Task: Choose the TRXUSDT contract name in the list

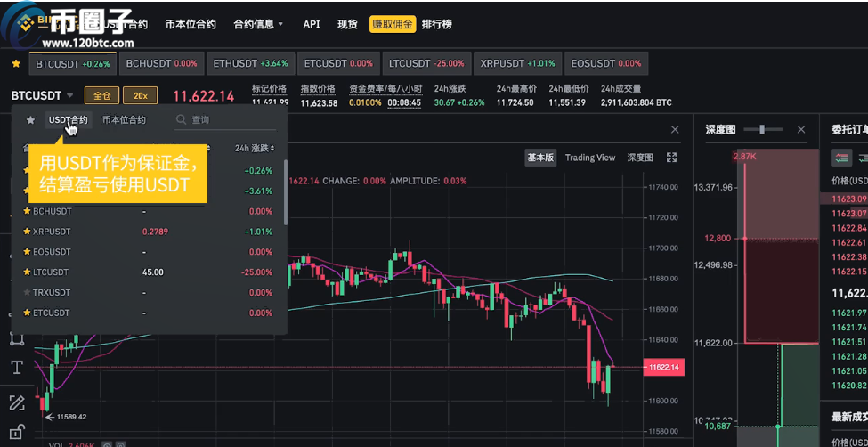Action: (52, 292)
